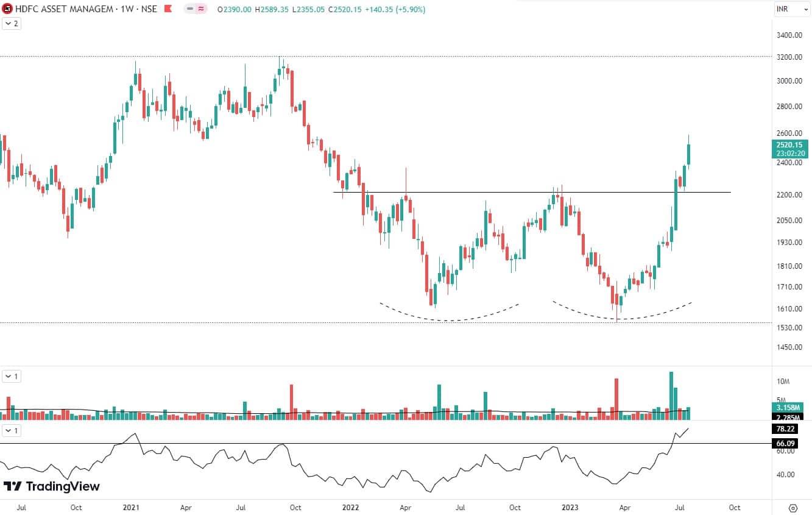
Task: Click the red flag icon beside NSE
Action: 167,10
